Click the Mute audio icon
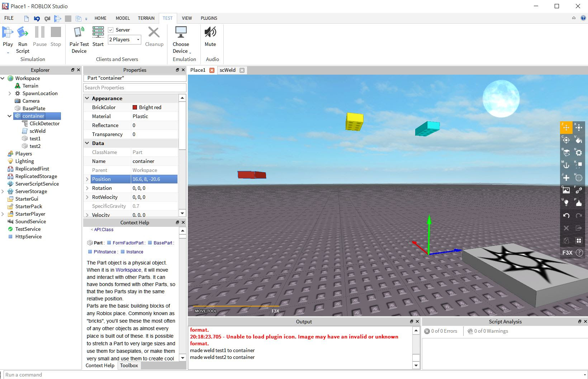This screenshot has width=588, height=379. (x=210, y=32)
